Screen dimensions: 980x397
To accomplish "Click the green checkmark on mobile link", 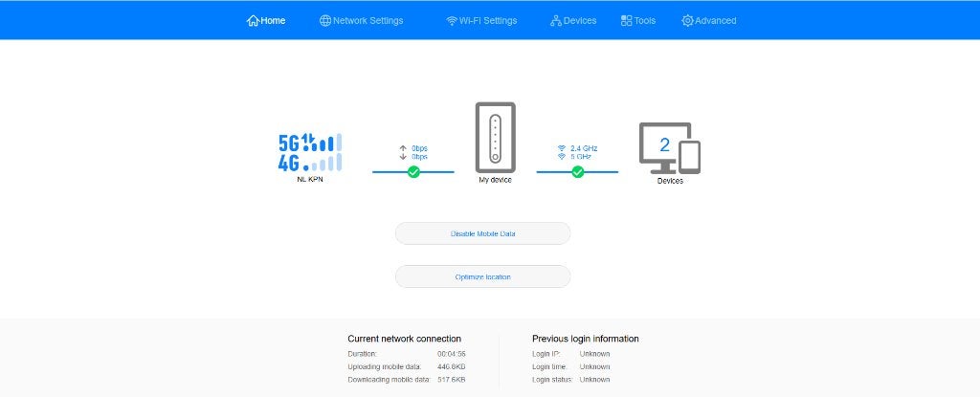I will point(413,172).
